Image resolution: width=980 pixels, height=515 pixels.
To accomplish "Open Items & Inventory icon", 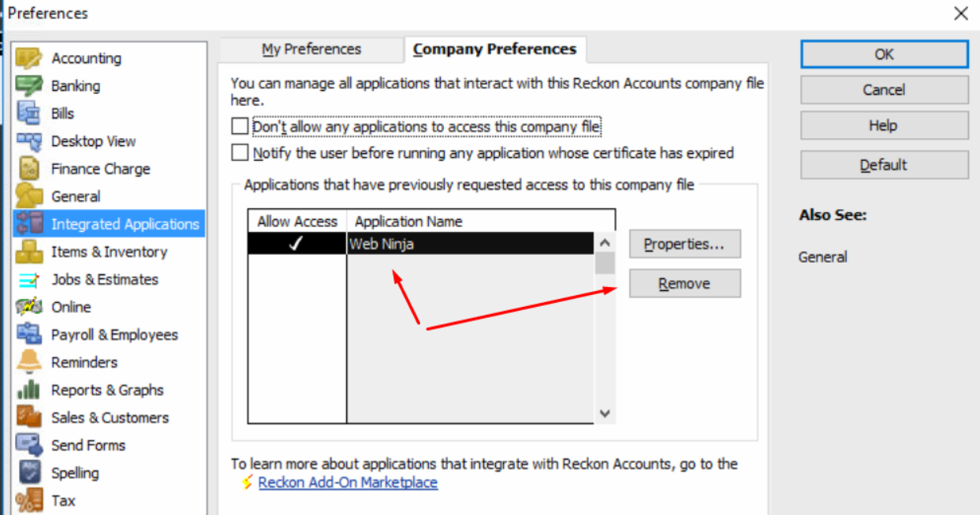I will [x=29, y=252].
